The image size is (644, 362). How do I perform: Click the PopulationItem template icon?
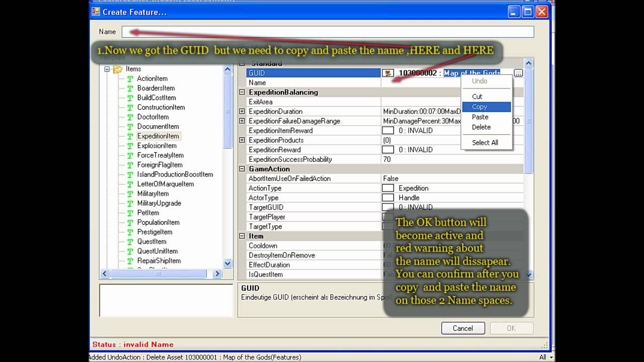[x=130, y=222]
